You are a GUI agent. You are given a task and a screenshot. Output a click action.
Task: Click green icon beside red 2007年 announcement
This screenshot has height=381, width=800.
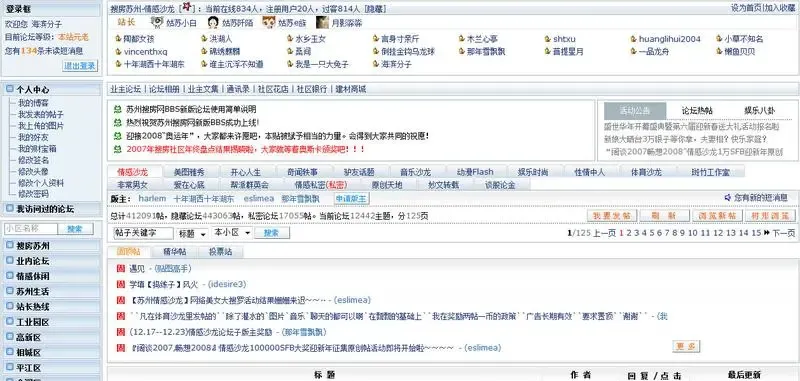(x=118, y=149)
